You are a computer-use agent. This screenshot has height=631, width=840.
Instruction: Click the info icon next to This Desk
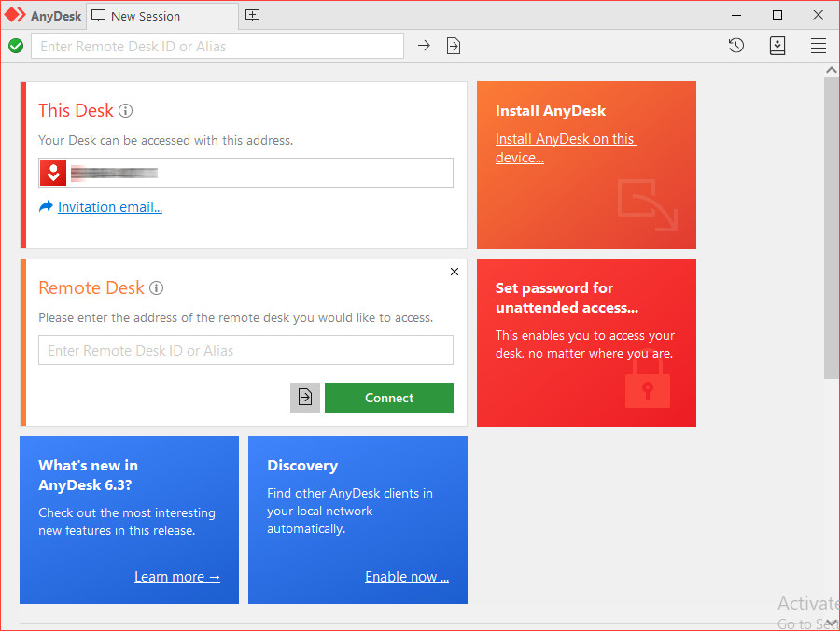(x=125, y=111)
